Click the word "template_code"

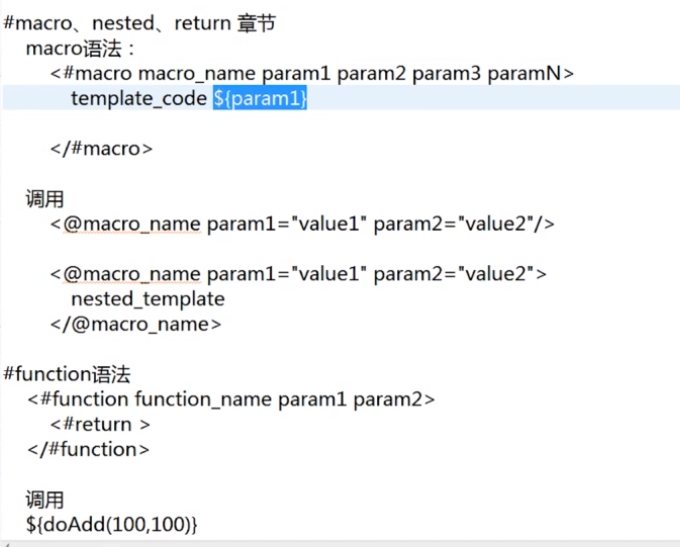pos(139,99)
